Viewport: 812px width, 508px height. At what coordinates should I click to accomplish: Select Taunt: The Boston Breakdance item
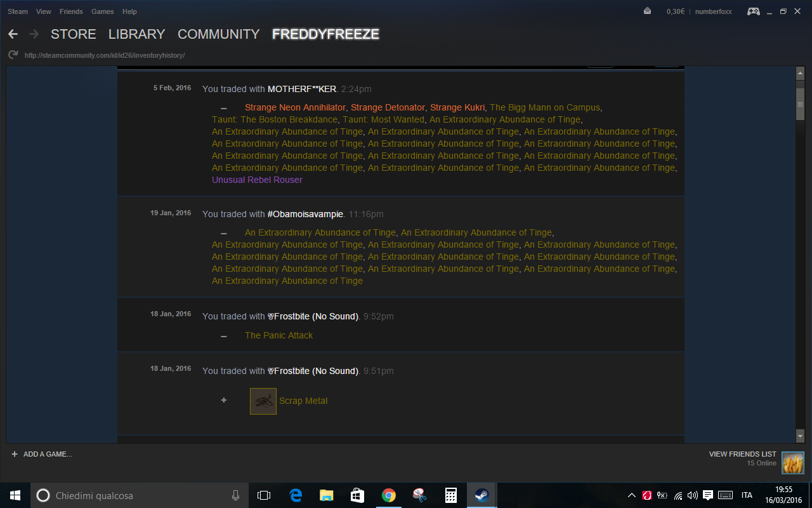(275, 119)
